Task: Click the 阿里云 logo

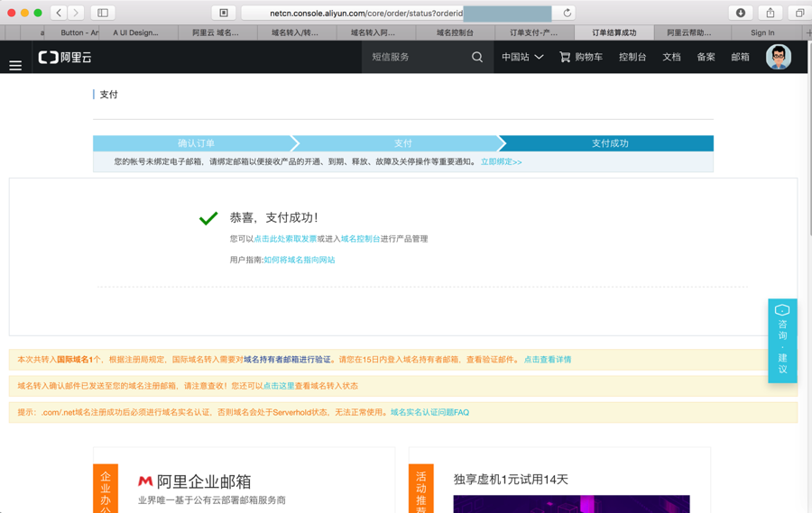Action: pos(65,58)
